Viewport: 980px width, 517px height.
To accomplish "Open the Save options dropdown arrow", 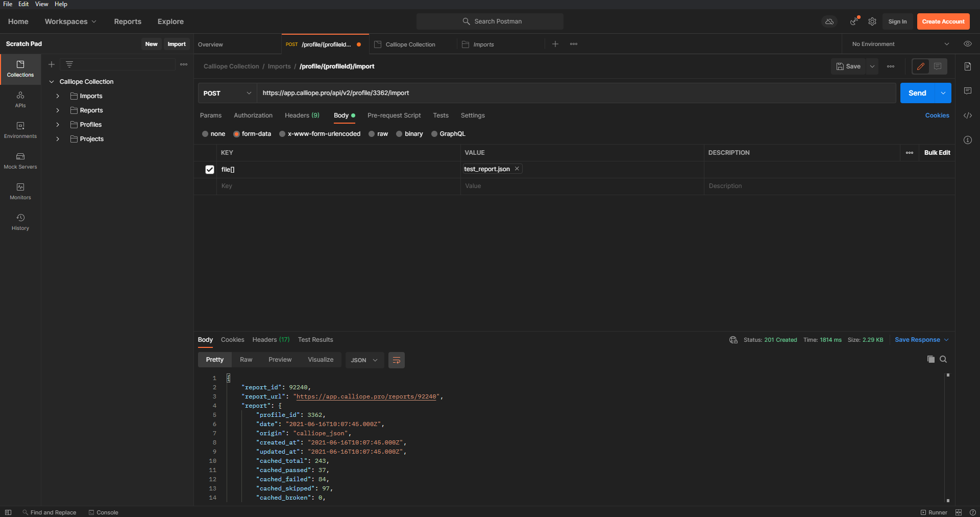I will [x=872, y=66].
